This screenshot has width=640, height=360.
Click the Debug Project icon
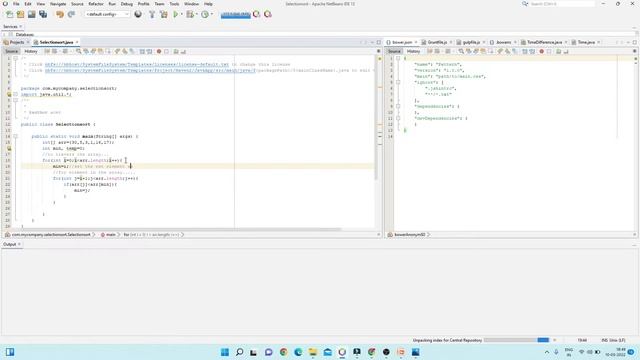click(190, 14)
